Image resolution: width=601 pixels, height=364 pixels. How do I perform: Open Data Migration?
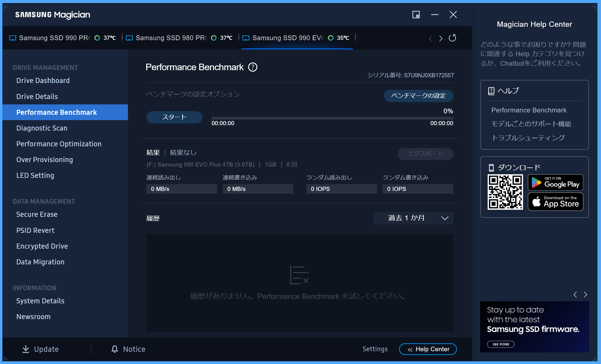coord(40,262)
